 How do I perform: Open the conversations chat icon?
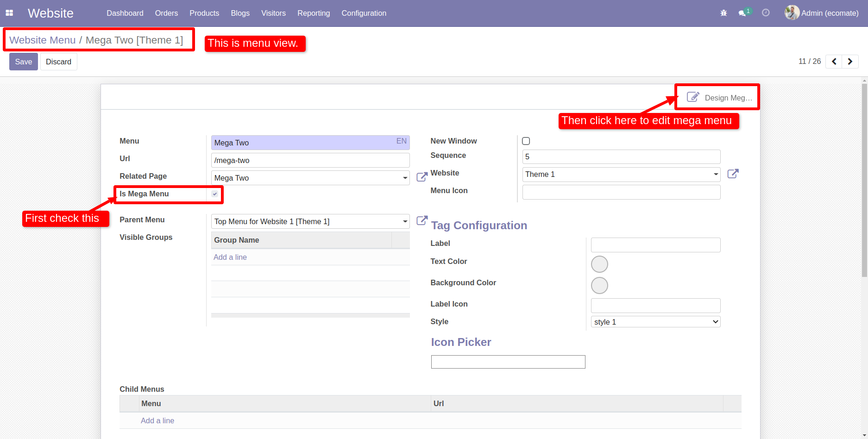742,13
